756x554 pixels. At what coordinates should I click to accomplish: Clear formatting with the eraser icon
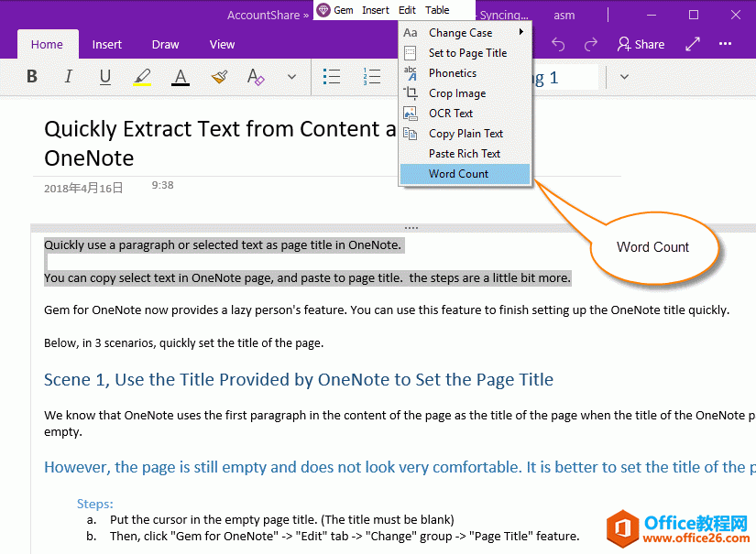click(256, 77)
